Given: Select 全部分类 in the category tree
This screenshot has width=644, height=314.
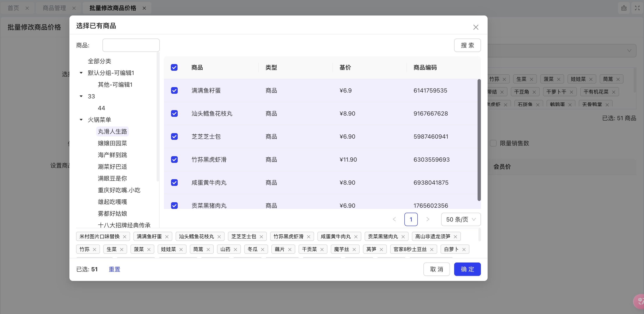Looking at the screenshot, I should 100,61.
